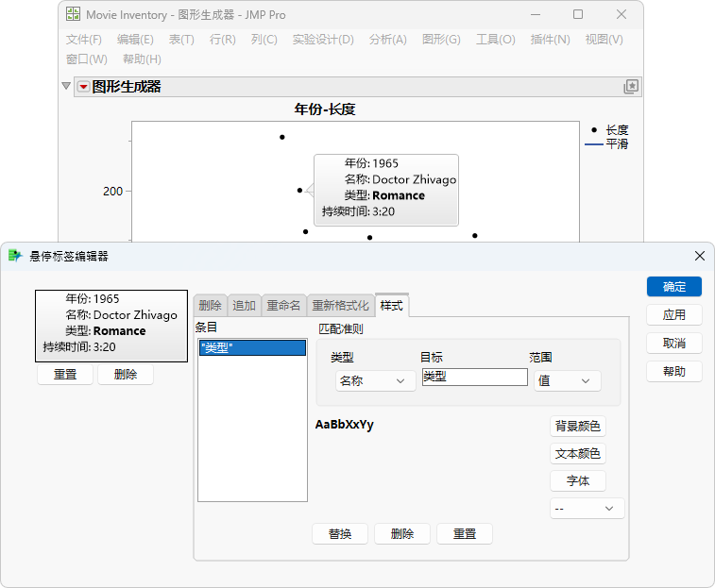Screen dimensions: 715x588
Task: Click the 替换 button
Action: [x=340, y=534]
